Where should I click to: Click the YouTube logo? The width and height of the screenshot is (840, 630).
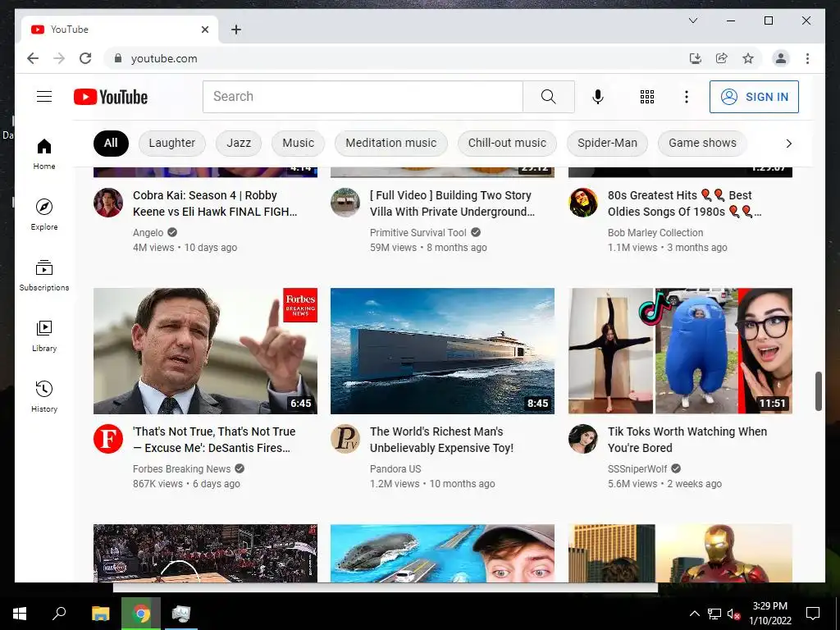(x=111, y=97)
